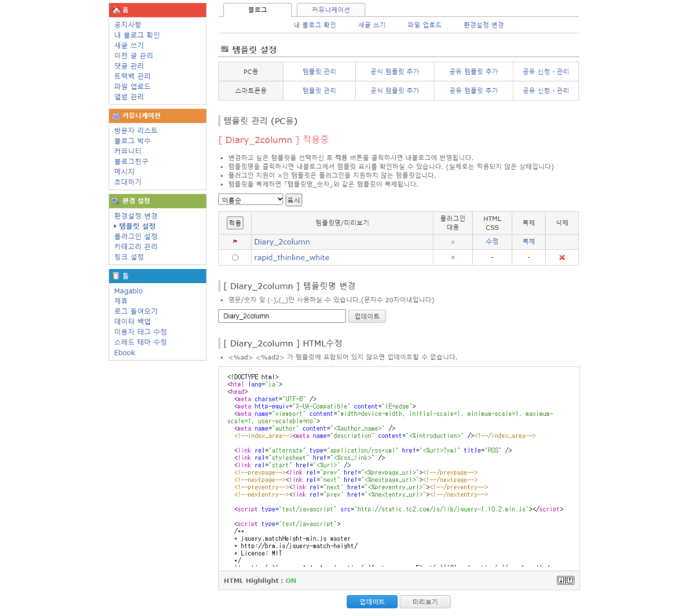Click the 표시 button next to sort dropdown
This screenshot has height=616, width=687.
point(294,200)
